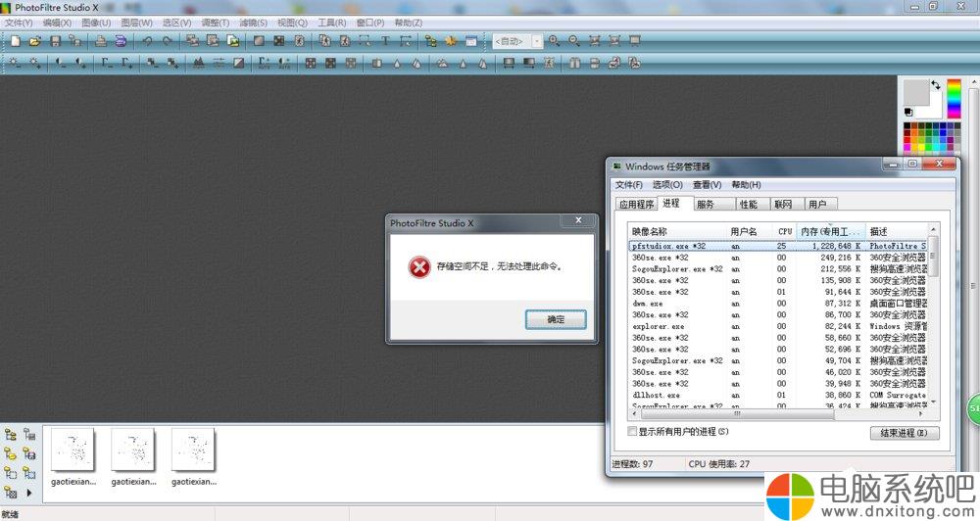Sort by 内存(专用工... column header
Viewport: 980px width, 521px height.
831,231
